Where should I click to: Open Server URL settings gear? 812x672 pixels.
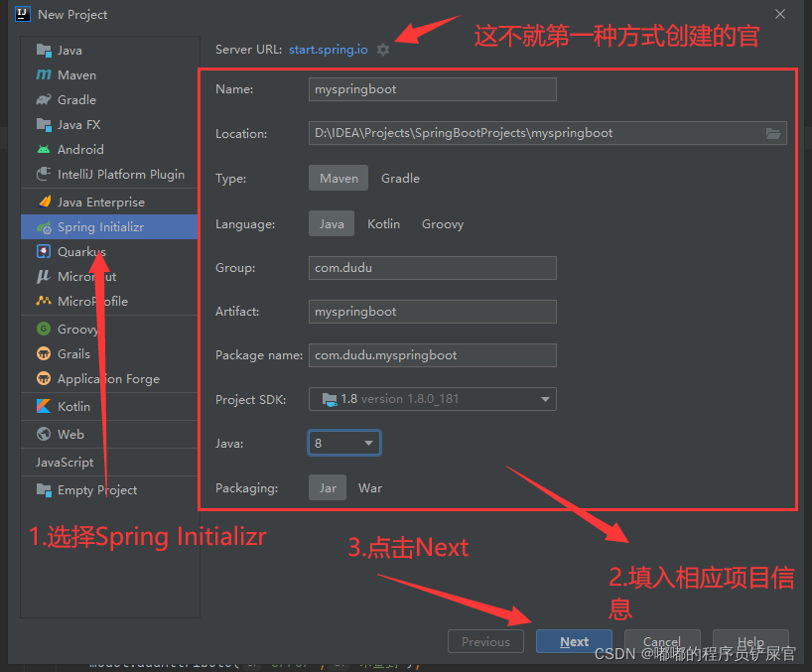(383, 50)
